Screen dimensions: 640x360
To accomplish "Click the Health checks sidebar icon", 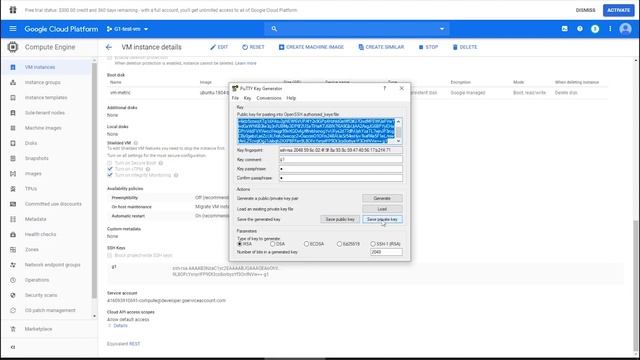I will (13, 234).
